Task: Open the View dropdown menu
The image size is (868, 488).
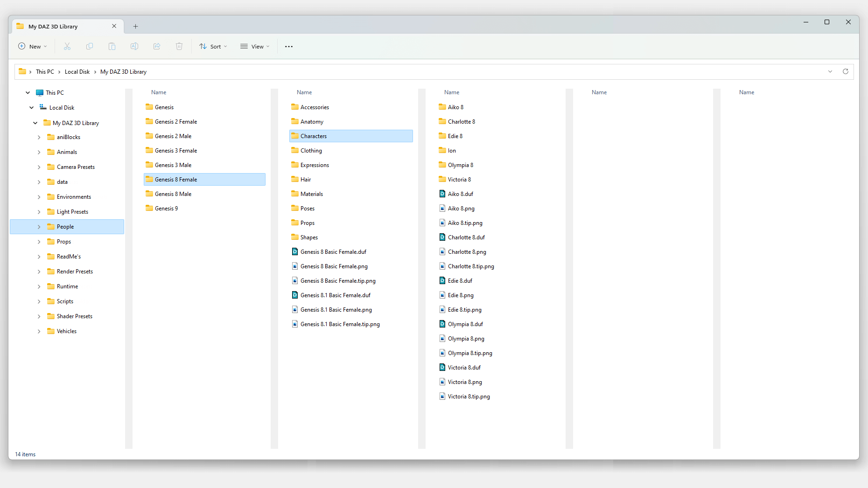Action: 255,46
